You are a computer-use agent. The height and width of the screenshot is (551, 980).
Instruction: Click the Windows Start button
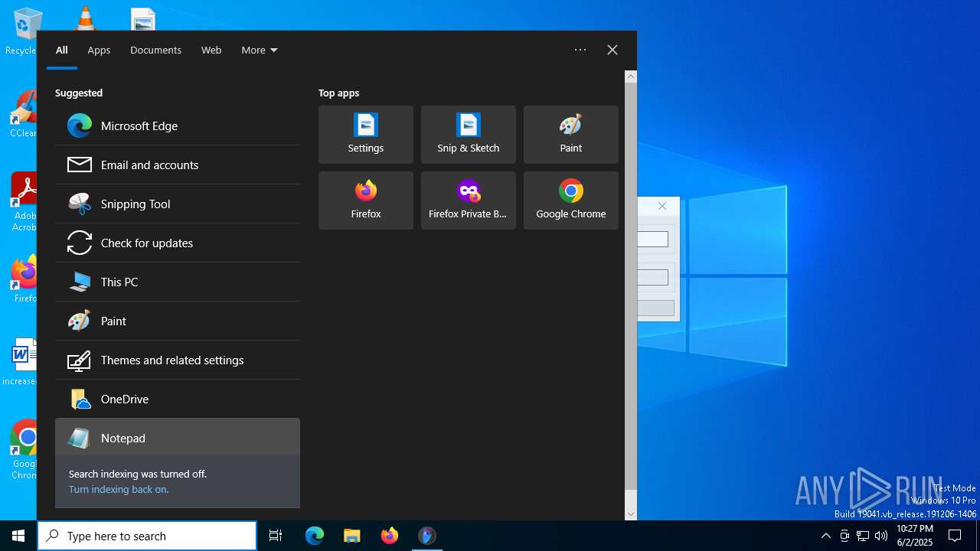pos(18,536)
